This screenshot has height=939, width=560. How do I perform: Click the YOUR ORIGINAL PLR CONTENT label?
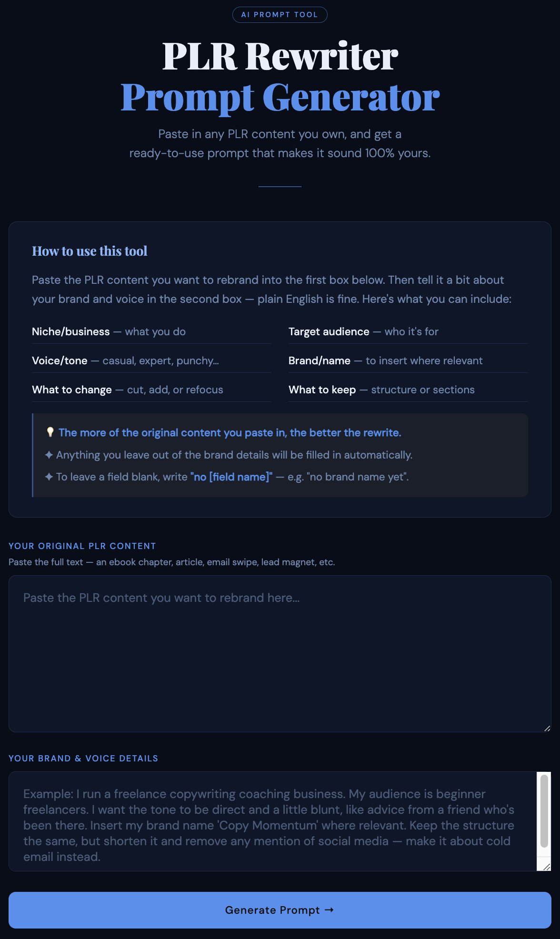click(x=82, y=546)
